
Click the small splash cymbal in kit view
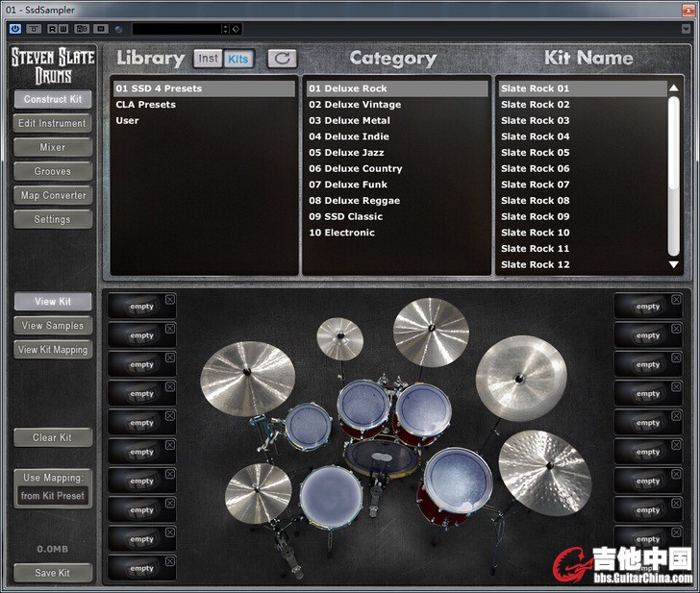pos(340,338)
